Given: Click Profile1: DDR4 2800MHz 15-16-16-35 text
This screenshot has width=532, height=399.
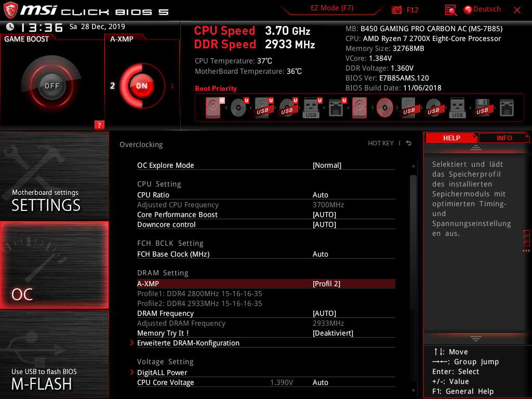Looking at the screenshot, I should [x=199, y=294].
